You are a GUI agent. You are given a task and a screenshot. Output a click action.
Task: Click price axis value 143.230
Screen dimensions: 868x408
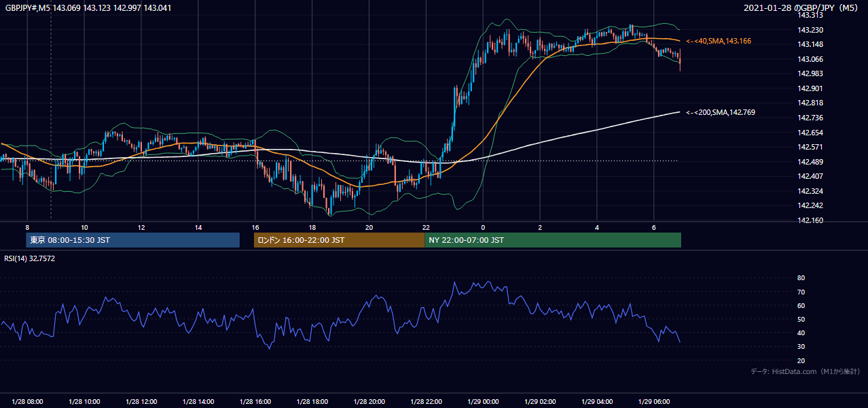[x=810, y=30]
